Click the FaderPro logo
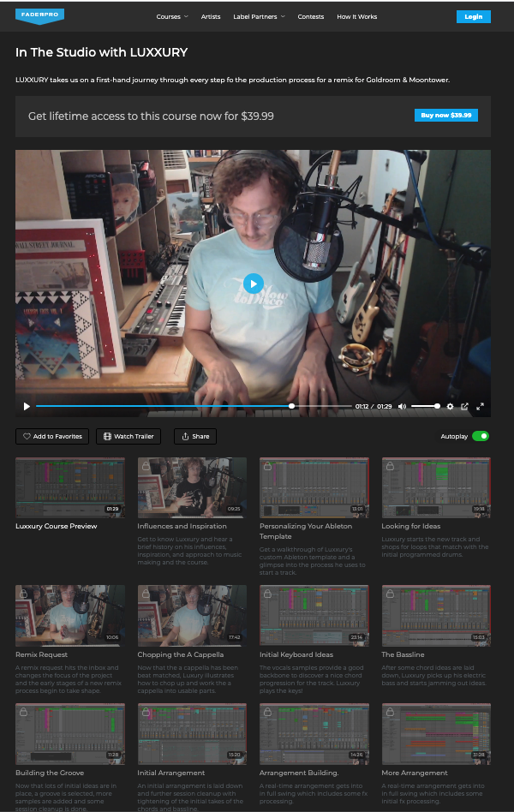This screenshot has height=812, width=514. coord(40,15)
